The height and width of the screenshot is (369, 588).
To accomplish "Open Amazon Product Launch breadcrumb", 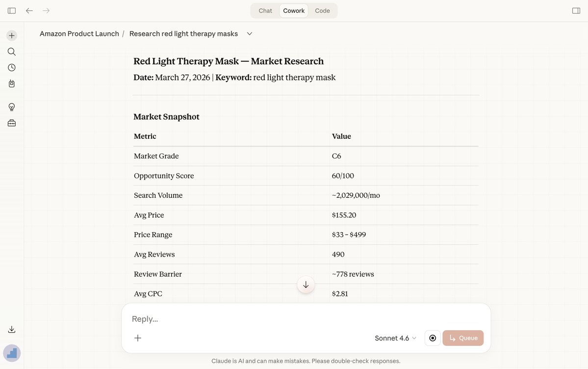I will [x=79, y=34].
